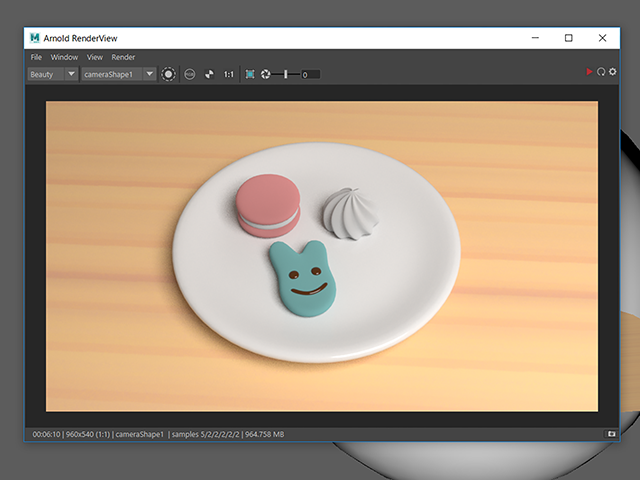Click the 960x540 (1:1) resolution text
Screen dimensions: 640x480
88,434
